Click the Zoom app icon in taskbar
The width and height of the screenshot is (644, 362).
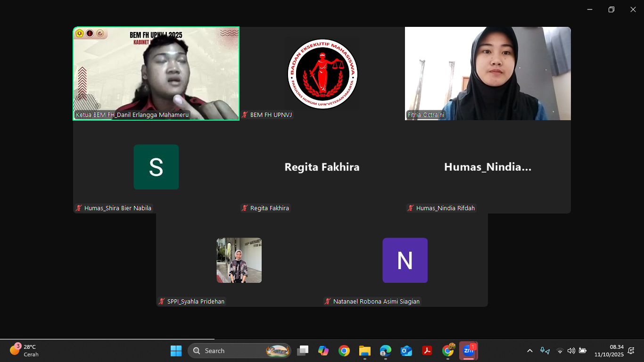tap(468, 351)
